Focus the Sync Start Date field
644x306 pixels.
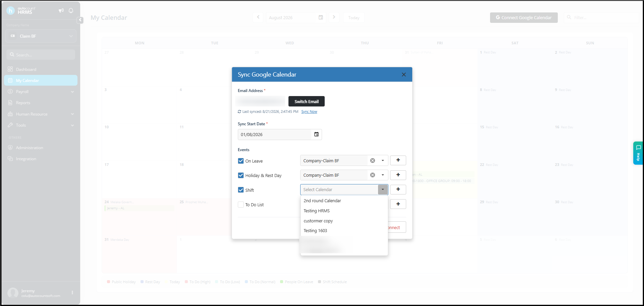pyautogui.click(x=275, y=134)
